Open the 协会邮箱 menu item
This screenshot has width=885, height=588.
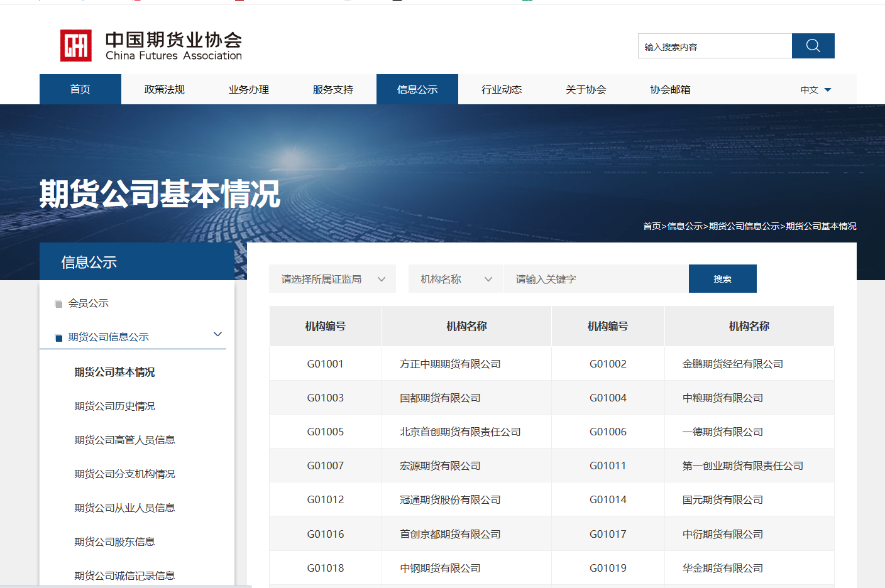click(x=670, y=89)
